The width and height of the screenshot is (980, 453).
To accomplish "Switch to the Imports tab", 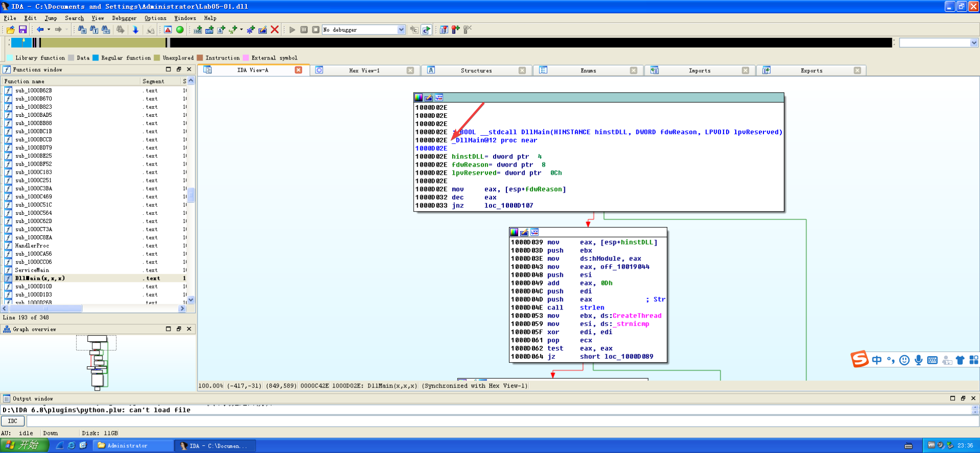I will (x=699, y=71).
